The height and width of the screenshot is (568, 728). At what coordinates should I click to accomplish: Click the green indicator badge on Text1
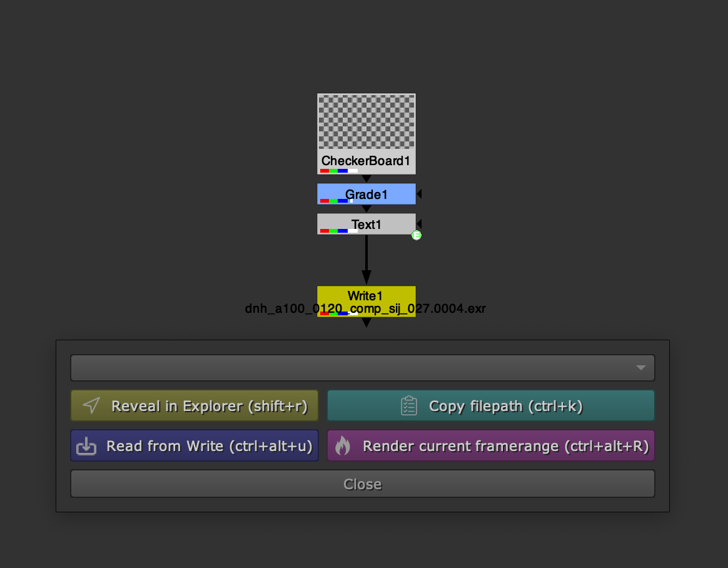[x=417, y=235]
